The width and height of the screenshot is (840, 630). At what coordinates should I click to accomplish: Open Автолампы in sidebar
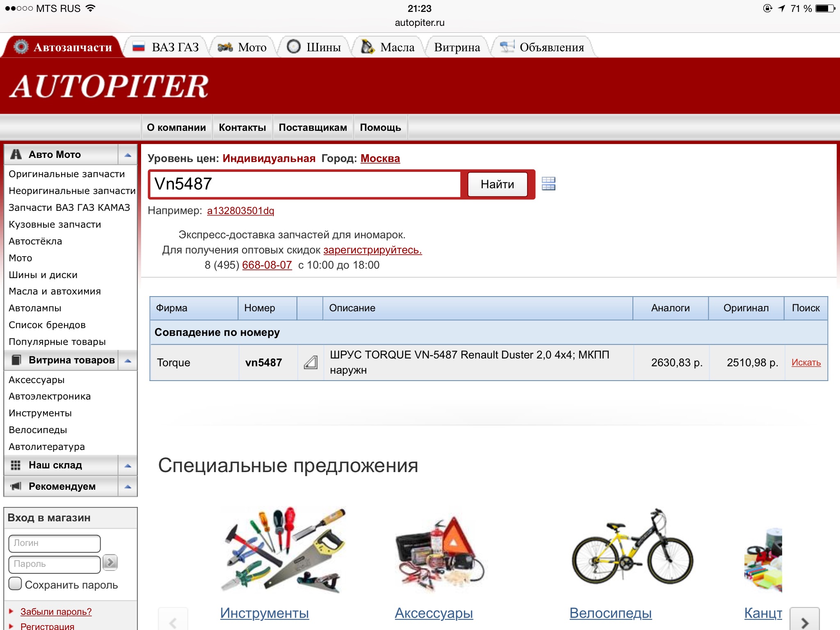pos(35,308)
